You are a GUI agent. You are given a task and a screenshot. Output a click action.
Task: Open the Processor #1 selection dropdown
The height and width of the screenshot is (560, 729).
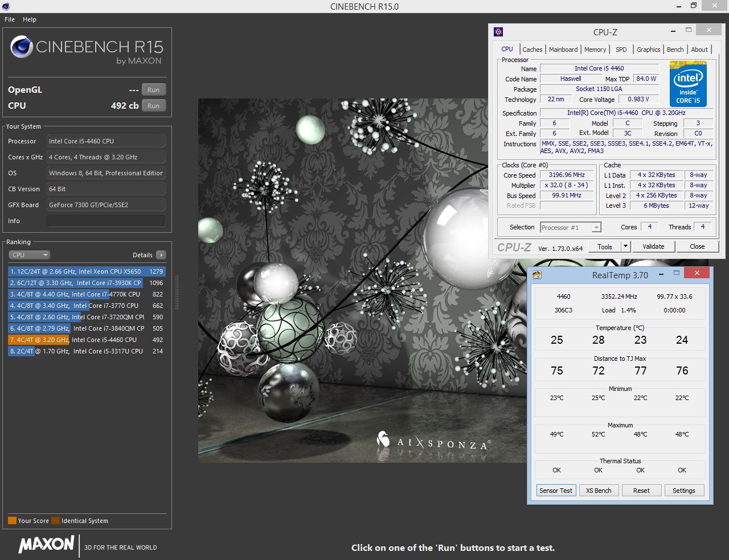[571, 227]
